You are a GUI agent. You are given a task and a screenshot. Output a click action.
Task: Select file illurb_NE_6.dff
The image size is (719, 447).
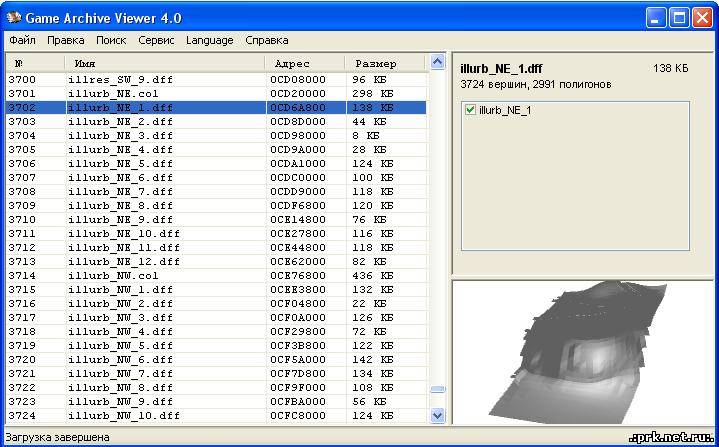121,177
